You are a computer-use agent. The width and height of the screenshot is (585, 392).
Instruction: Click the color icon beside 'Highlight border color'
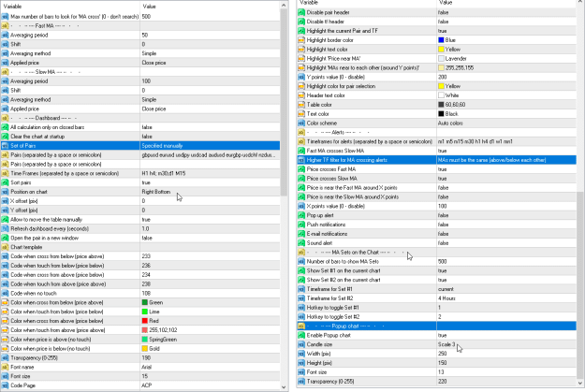[301, 40]
